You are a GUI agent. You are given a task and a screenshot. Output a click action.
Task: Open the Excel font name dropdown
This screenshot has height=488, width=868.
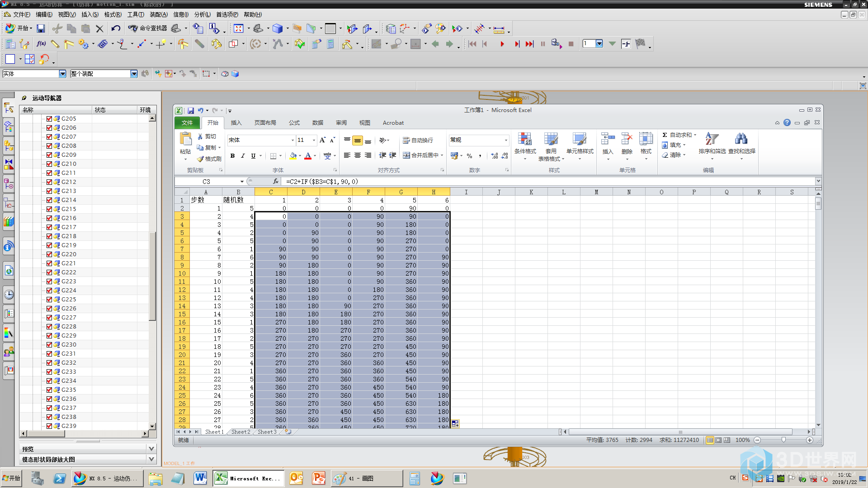292,141
